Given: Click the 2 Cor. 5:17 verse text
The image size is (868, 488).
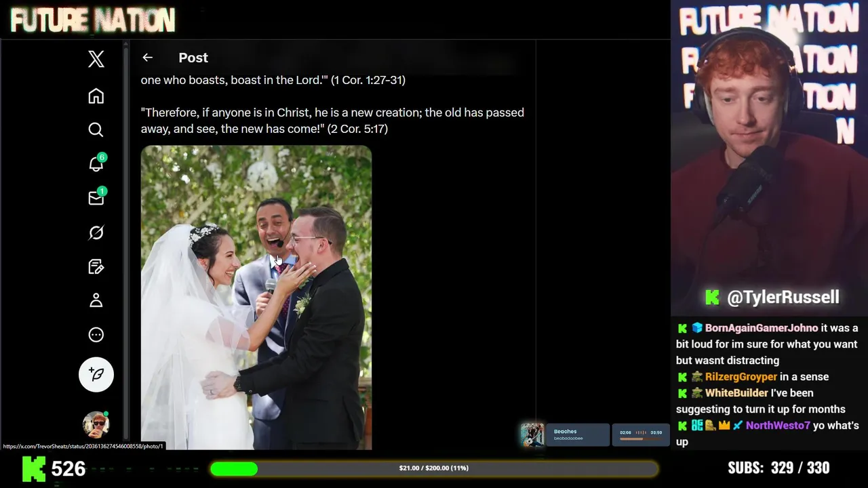Looking at the screenshot, I should click(x=332, y=121).
